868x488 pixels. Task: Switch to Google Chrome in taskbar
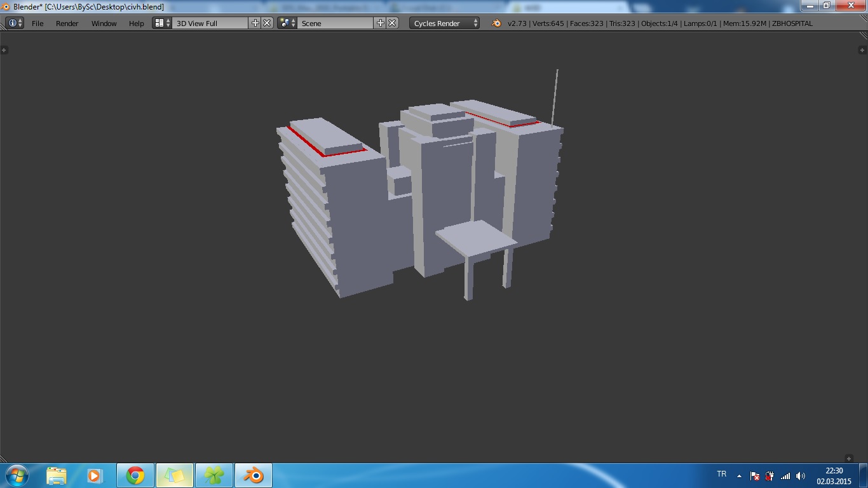click(135, 475)
